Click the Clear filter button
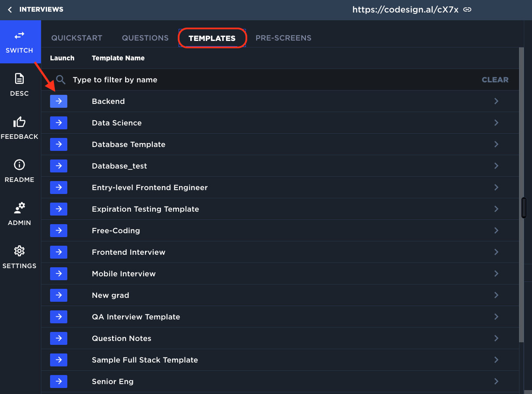This screenshot has height=394, width=532. [x=495, y=80]
